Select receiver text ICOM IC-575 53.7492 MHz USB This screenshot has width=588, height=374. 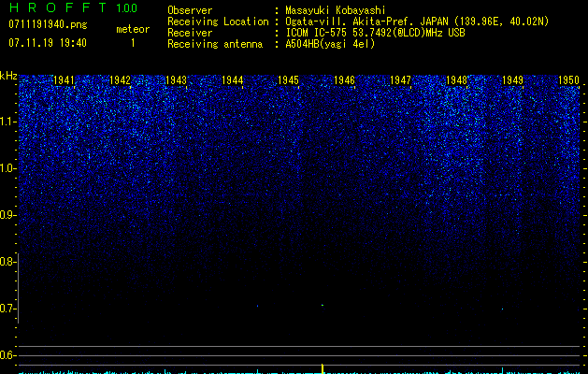pyautogui.click(x=375, y=33)
